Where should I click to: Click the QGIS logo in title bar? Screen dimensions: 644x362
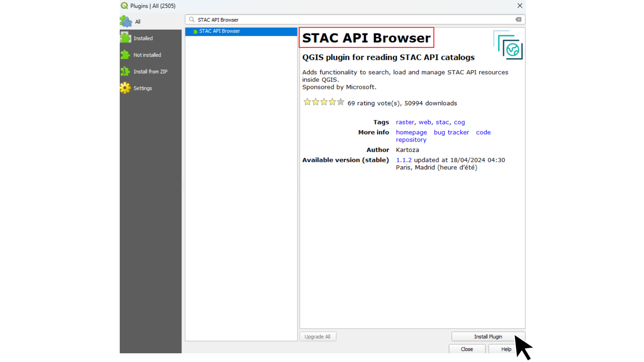point(124,6)
